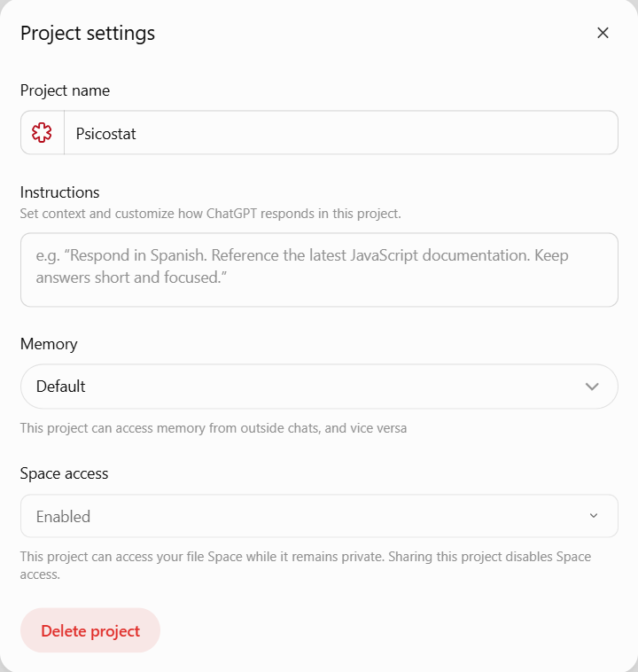Click the file Space privacy description text
The width and height of the screenshot is (638, 672).
click(306, 566)
